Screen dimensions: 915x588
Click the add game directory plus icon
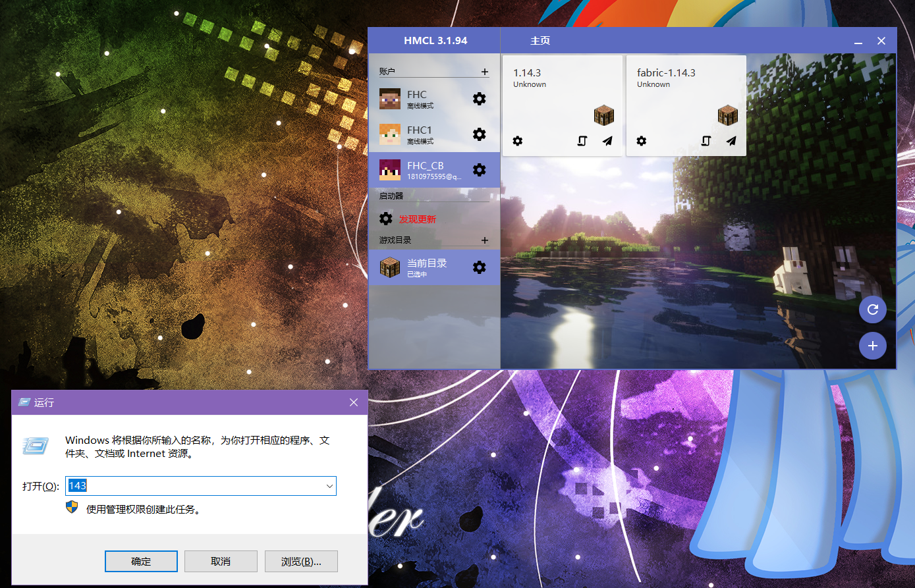pos(485,240)
